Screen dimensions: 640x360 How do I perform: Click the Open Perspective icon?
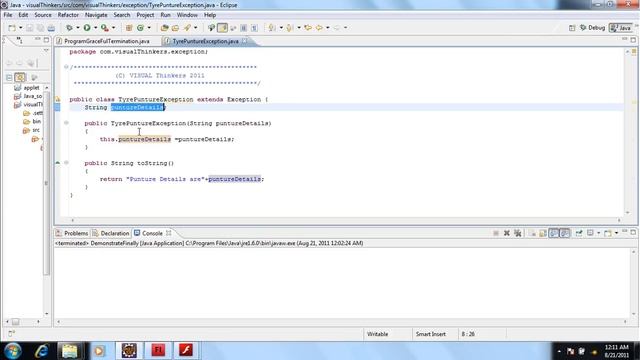coord(572,28)
